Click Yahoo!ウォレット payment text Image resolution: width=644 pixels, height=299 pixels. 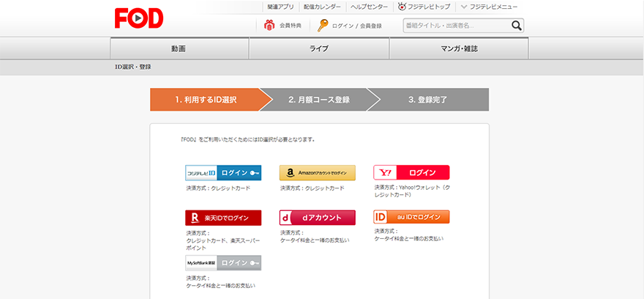tap(412, 191)
